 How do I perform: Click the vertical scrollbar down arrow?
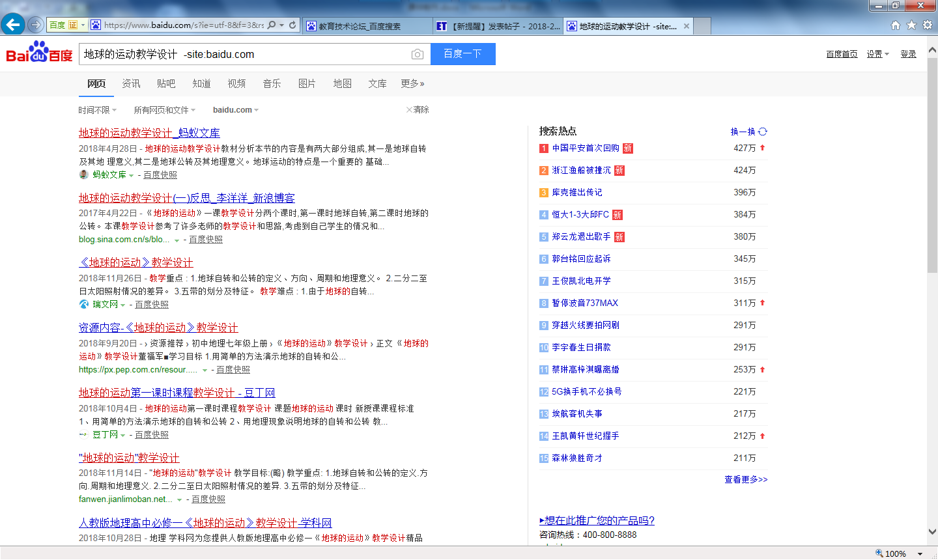(932, 532)
